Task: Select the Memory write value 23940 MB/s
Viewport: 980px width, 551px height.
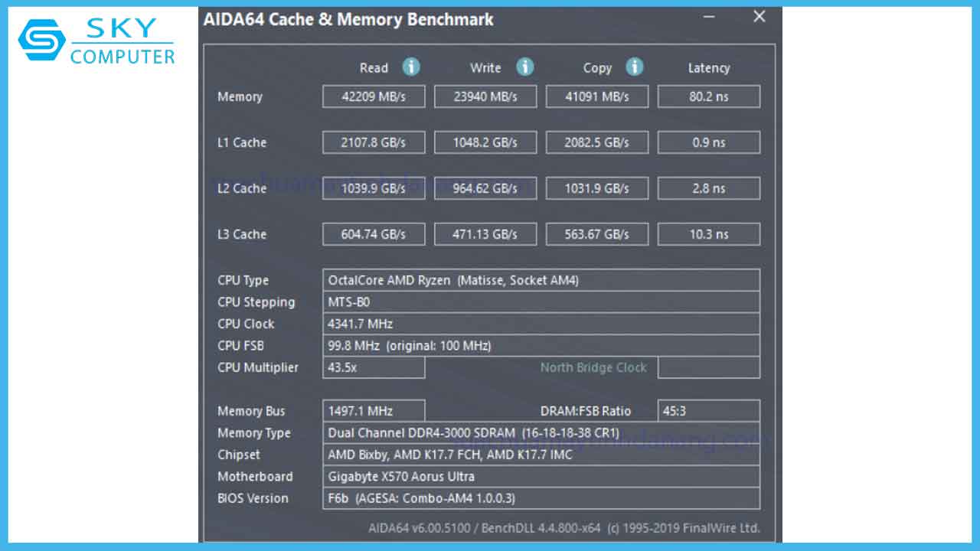Action: (485, 96)
